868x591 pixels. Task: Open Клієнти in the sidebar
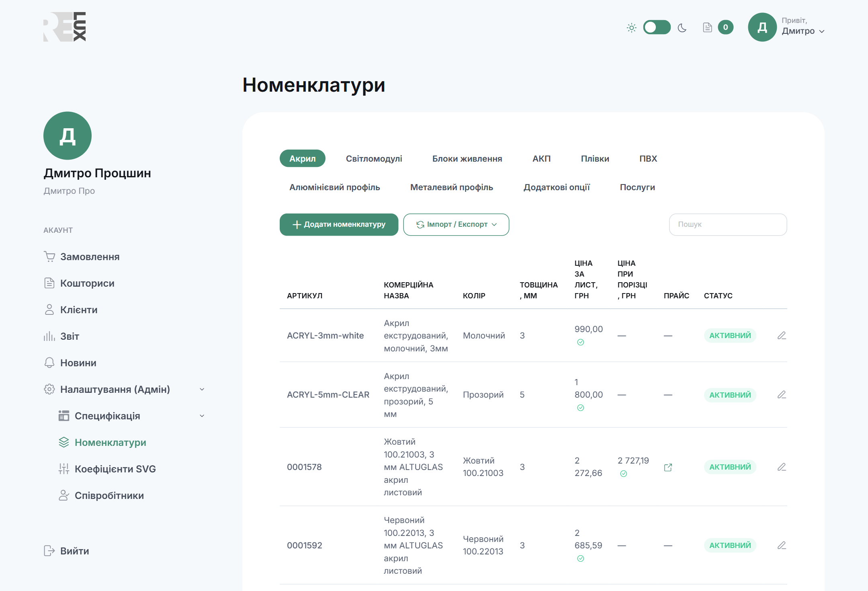click(71, 310)
